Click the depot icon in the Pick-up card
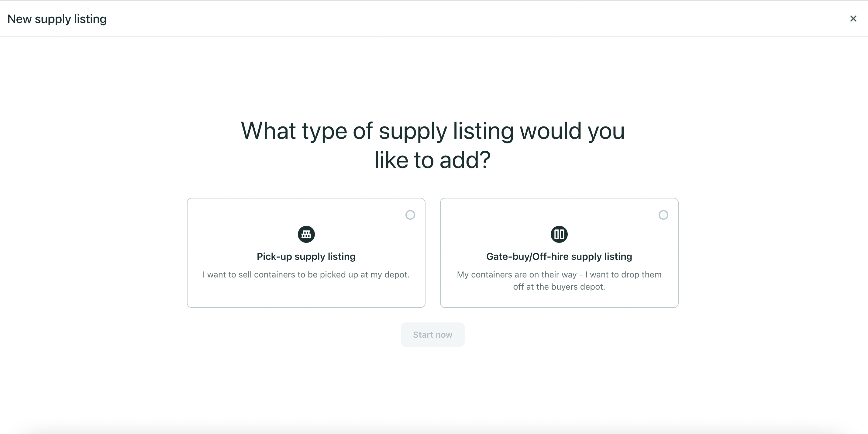 tap(306, 234)
